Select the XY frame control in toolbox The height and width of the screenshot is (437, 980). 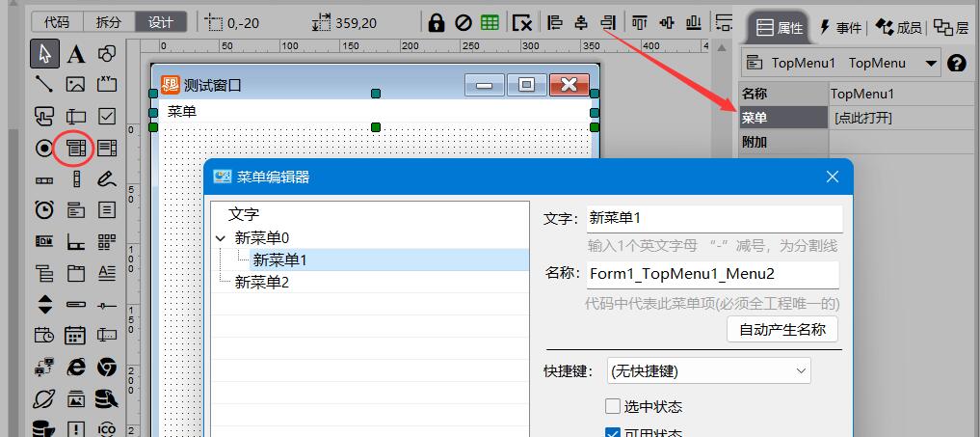click(107, 84)
